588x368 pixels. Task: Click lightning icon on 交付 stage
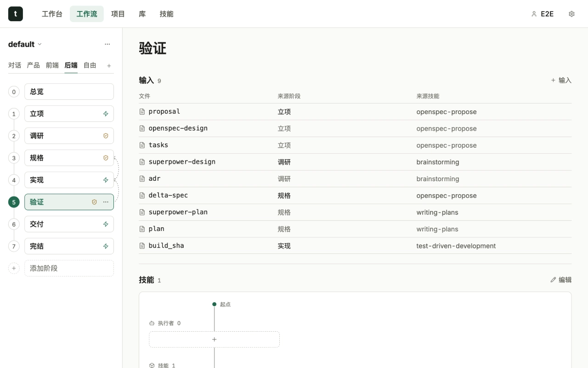click(x=106, y=224)
